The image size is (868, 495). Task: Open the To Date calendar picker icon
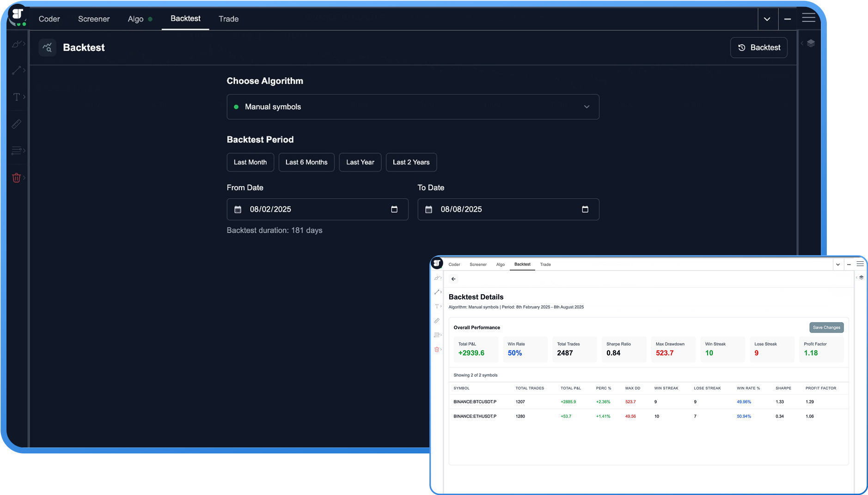click(x=585, y=209)
